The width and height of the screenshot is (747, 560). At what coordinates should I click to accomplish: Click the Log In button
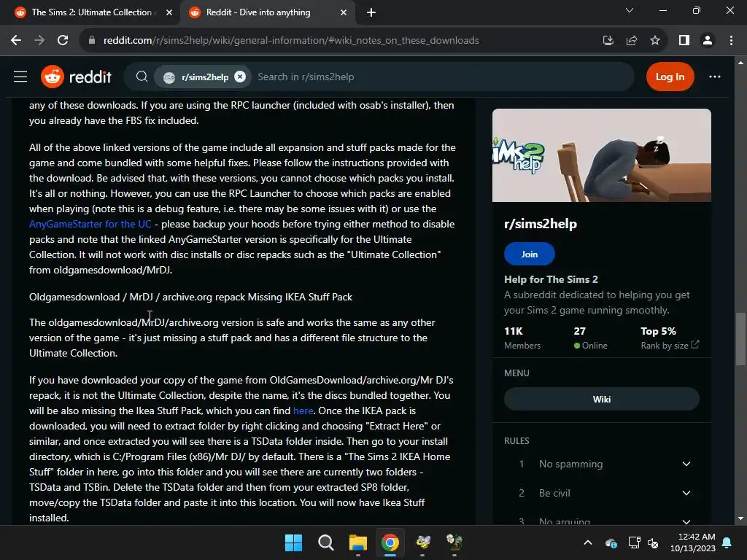670,77
